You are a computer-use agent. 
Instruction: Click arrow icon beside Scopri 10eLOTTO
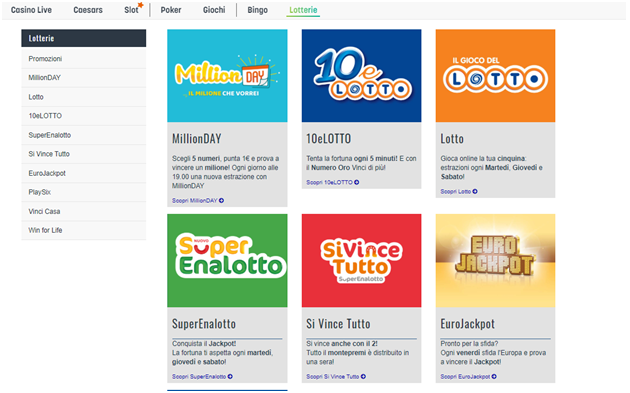356,182
